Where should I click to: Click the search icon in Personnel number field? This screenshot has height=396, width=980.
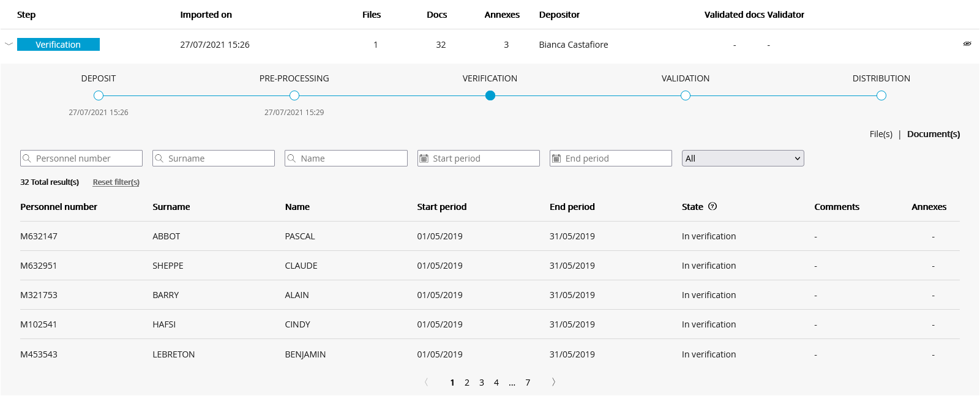click(x=26, y=158)
